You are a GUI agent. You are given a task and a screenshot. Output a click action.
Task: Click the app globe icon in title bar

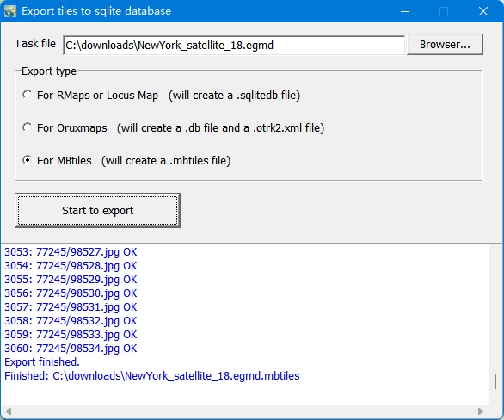tap(10, 11)
